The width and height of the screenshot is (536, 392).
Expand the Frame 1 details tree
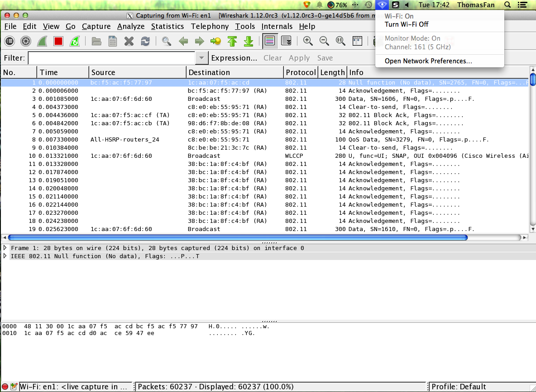[x=5, y=248]
